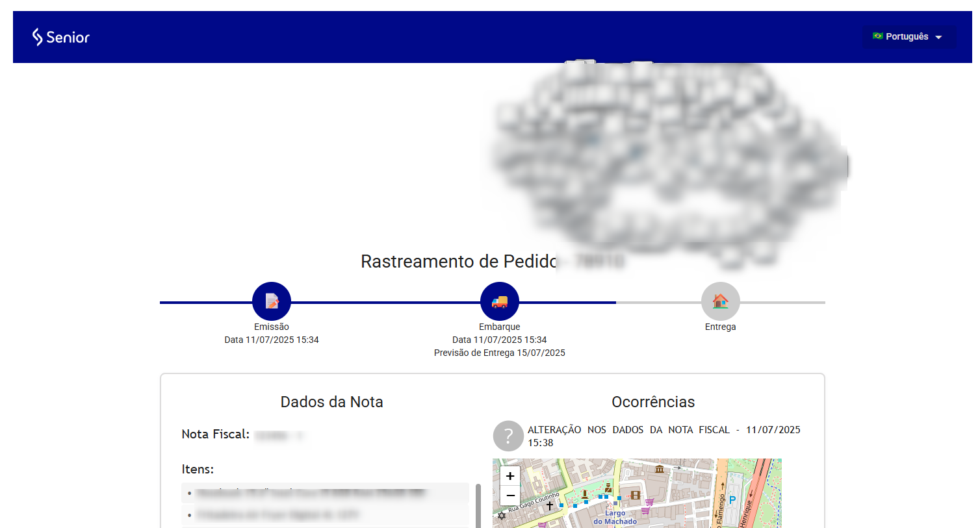Open the Português language dropdown

click(907, 37)
